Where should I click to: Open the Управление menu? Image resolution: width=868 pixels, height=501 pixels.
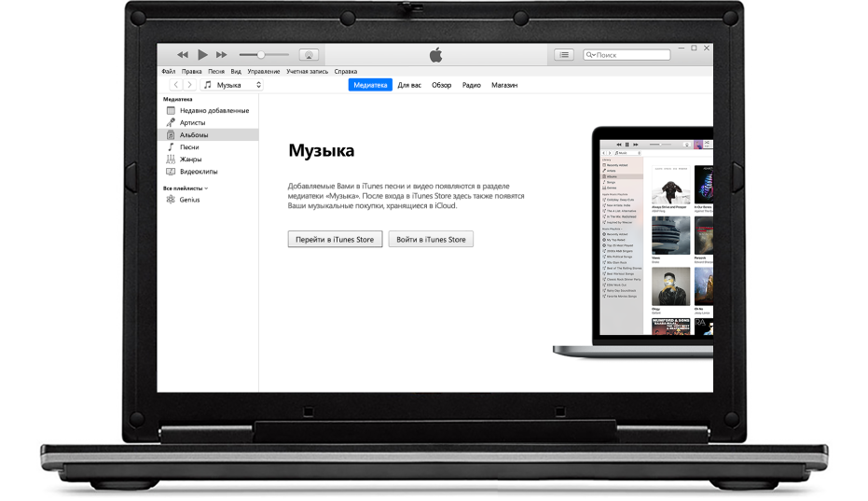(x=264, y=72)
